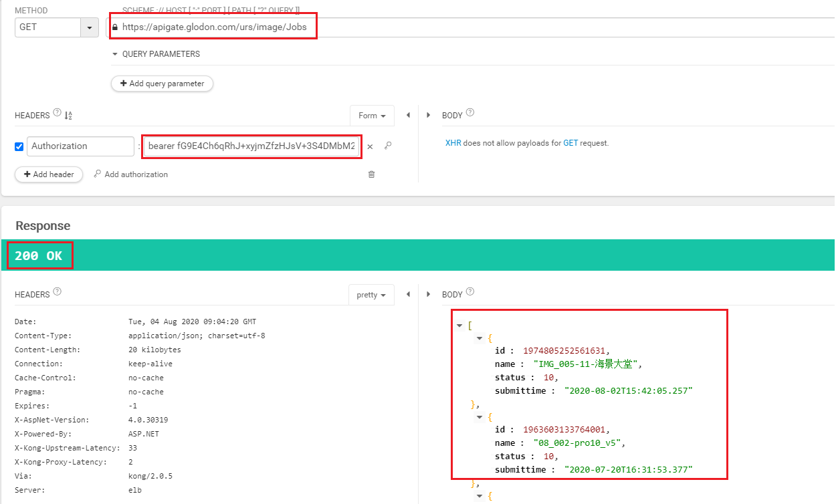Open the GET method dropdown
836x504 pixels.
click(90, 27)
